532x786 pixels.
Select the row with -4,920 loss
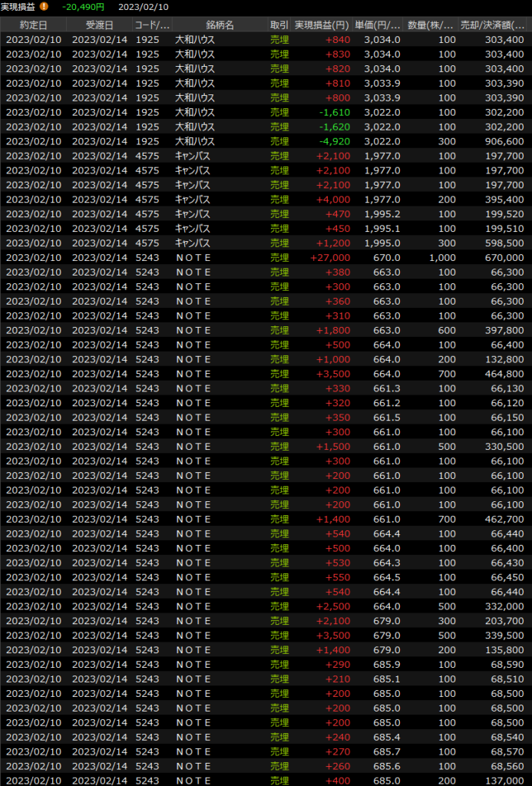[266, 141]
